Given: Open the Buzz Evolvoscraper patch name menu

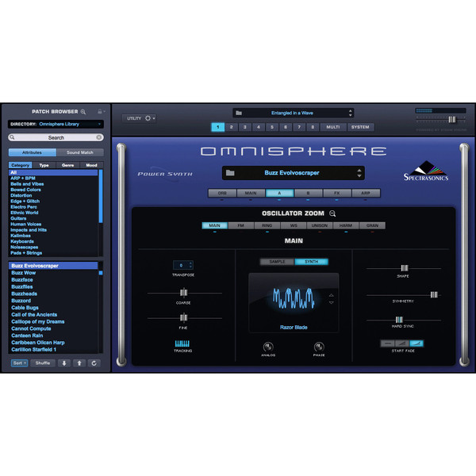Looking at the screenshot, I should point(292,173).
